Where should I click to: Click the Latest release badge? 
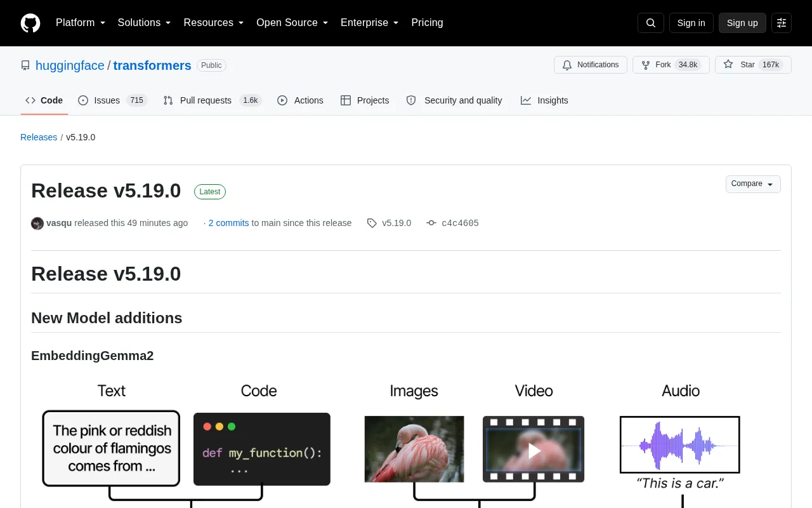(210, 191)
